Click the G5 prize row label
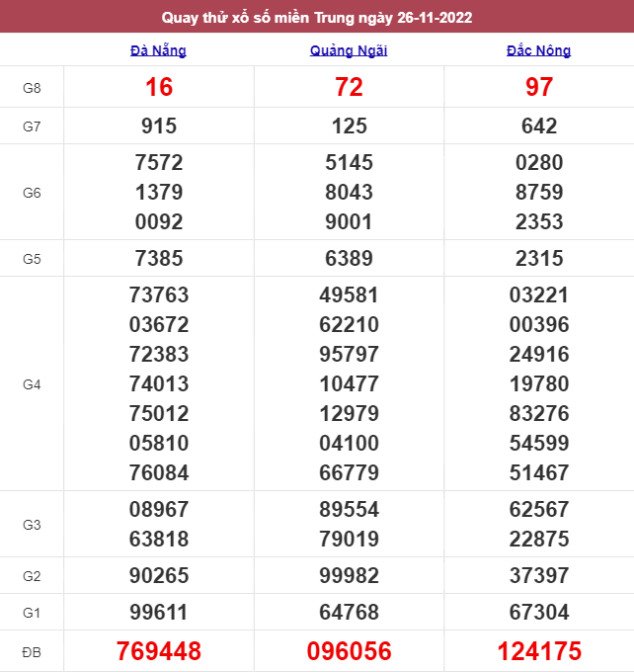 point(32,259)
